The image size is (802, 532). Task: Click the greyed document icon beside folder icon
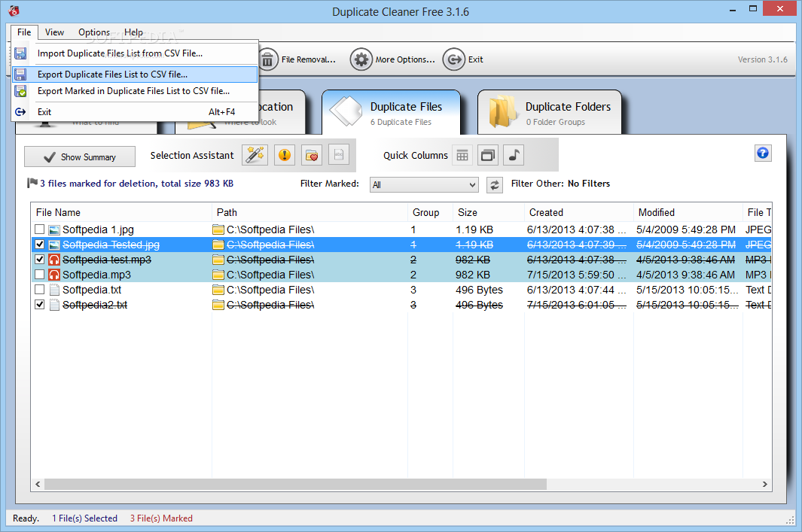[339, 155]
